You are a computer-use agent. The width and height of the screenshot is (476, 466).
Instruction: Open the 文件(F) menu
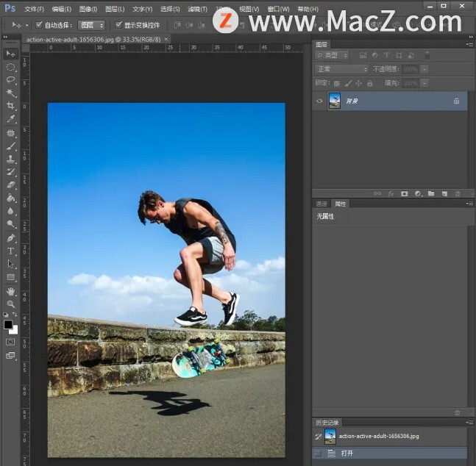34,9
